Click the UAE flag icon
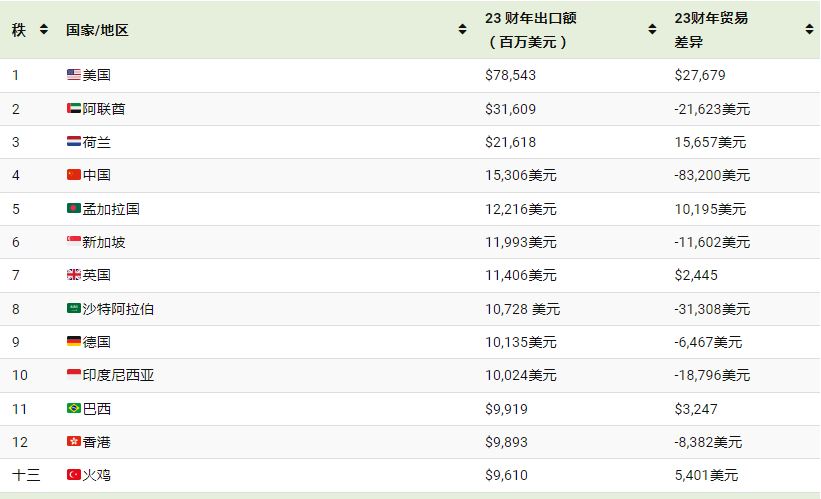This screenshot has height=499, width=821. click(x=73, y=108)
